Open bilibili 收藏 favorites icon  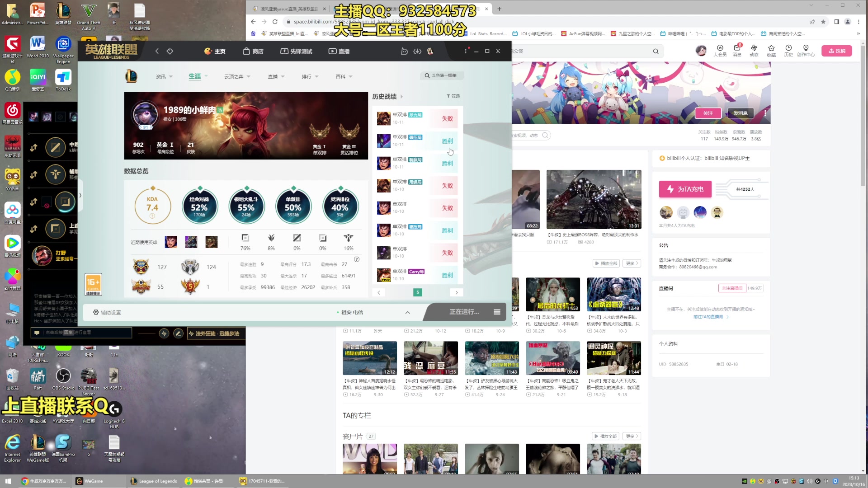tap(771, 50)
